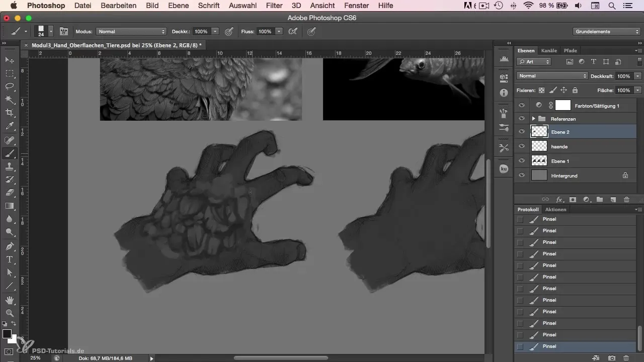644x362 pixels.
Task: Select the Clone Stamp tool
Action: 10,166
